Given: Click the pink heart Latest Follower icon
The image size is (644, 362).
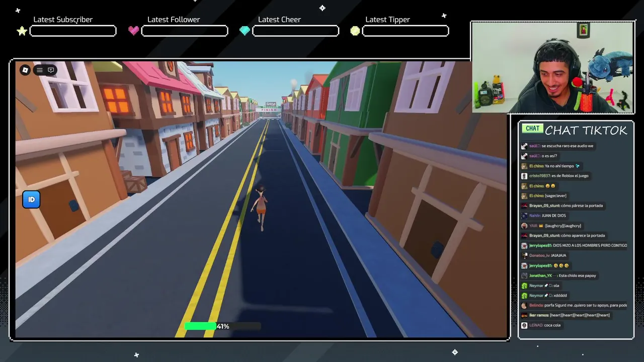Looking at the screenshot, I should [x=133, y=31].
